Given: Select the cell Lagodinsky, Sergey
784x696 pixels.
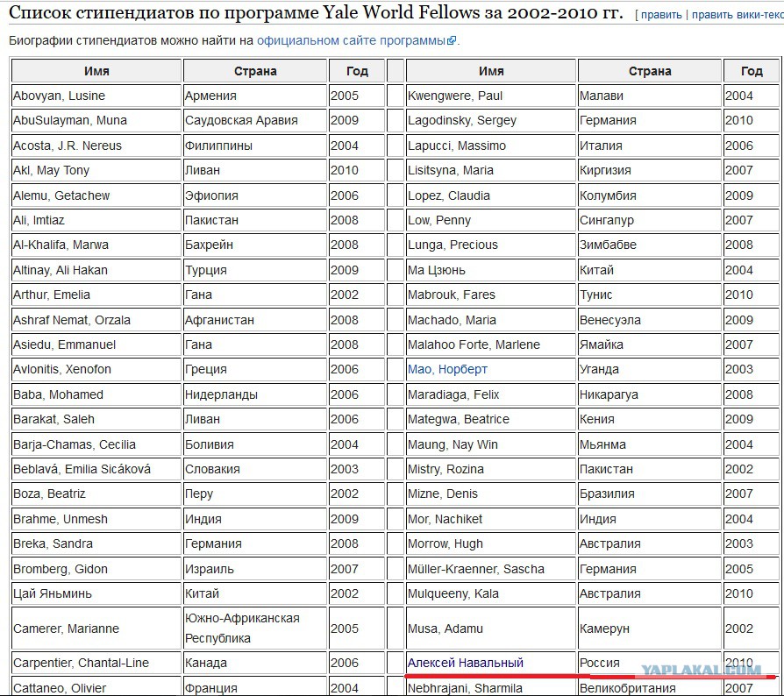Looking at the screenshot, I should click(491, 120).
